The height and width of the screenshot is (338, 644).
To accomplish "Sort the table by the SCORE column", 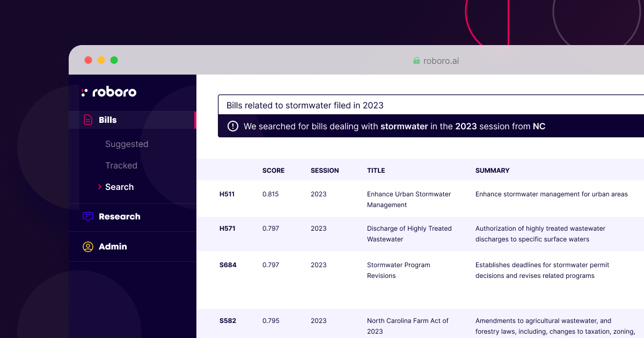I will click(x=274, y=170).
